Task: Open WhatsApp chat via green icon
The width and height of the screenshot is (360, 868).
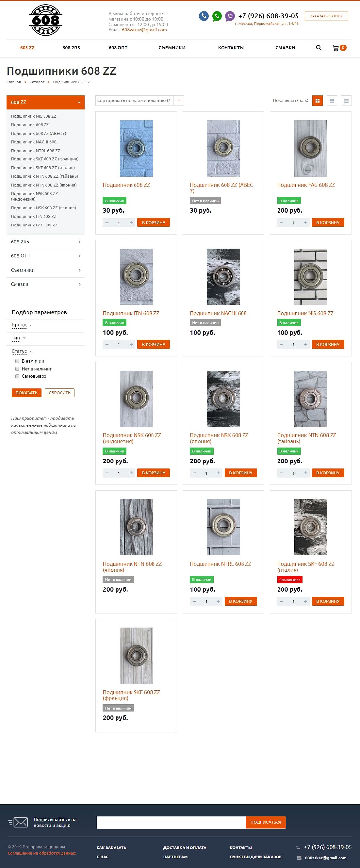Action: tap(217, 16)
